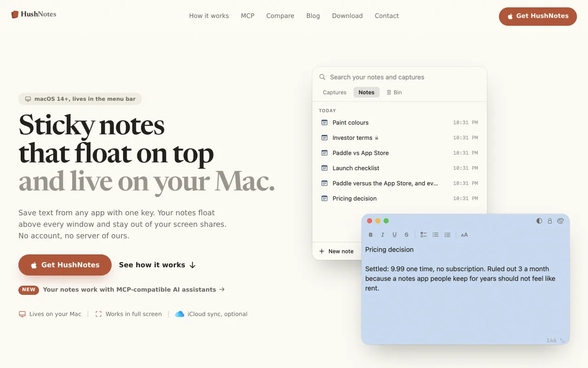Viewport: 588px width, 368px height.
Task: Follow the See how it works link
Action: (158, 265)
